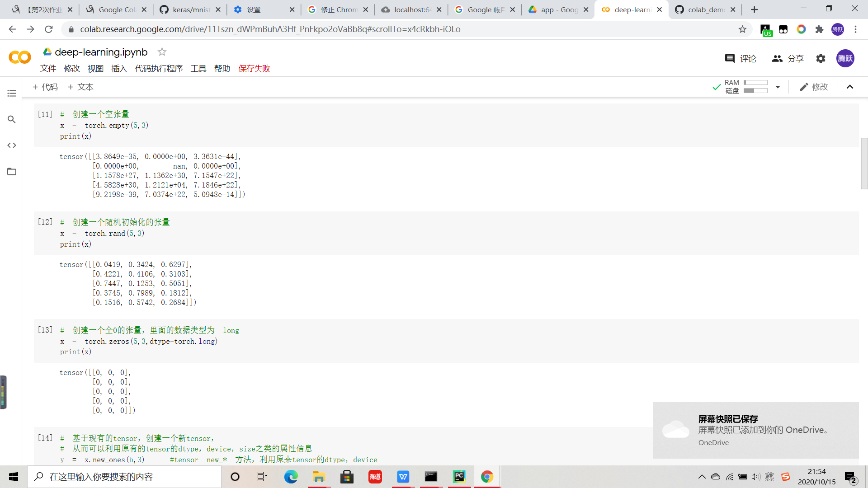Click the search icon in the left sidebar
The height and width of the screenshot is (488, 868).
[12, 119]
